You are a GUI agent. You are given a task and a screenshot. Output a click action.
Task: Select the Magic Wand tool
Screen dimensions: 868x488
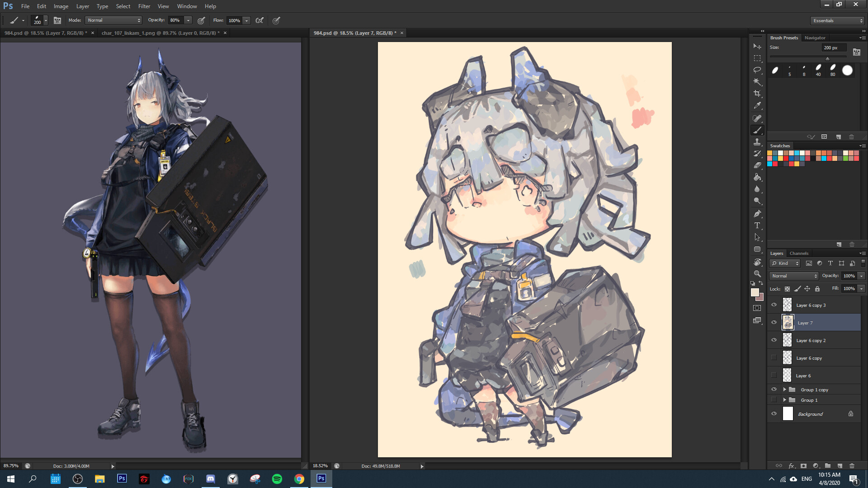point(757,82)
